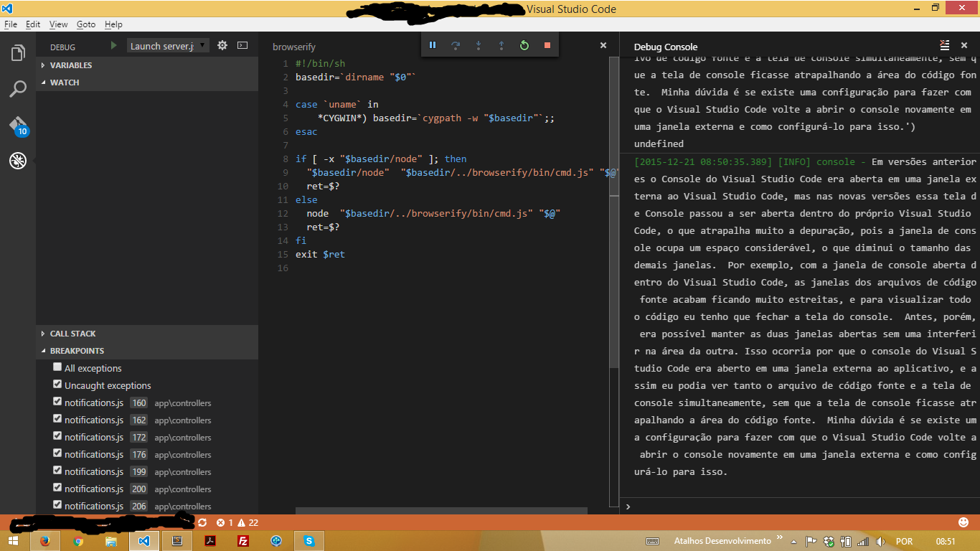Click the Atalhos Desenvolvimento toolbar label
This screenshot has height=551, width=980.
[722, 541]
